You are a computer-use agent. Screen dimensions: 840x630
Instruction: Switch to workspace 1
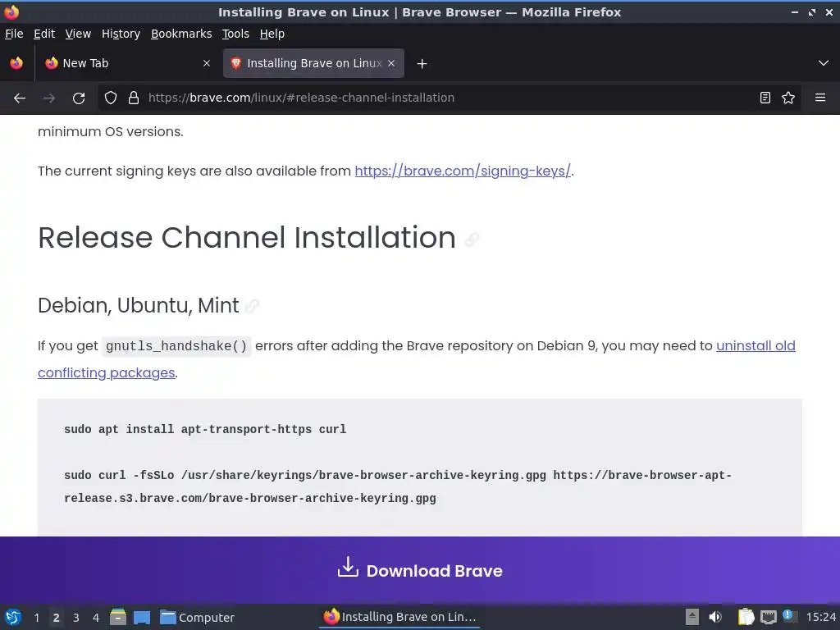click(36, 618)
